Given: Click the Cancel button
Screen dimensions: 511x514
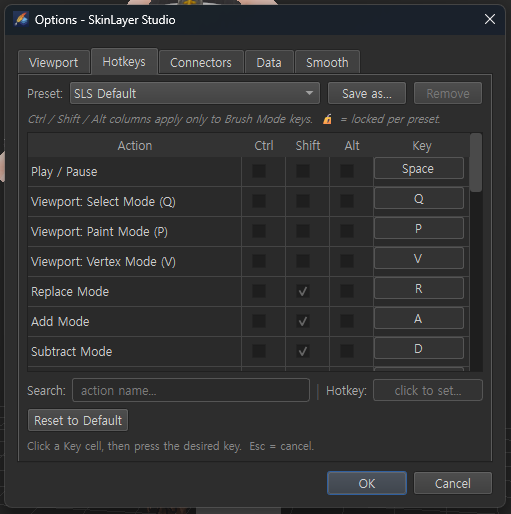Looking at the screenshot, I should [453, 483].
